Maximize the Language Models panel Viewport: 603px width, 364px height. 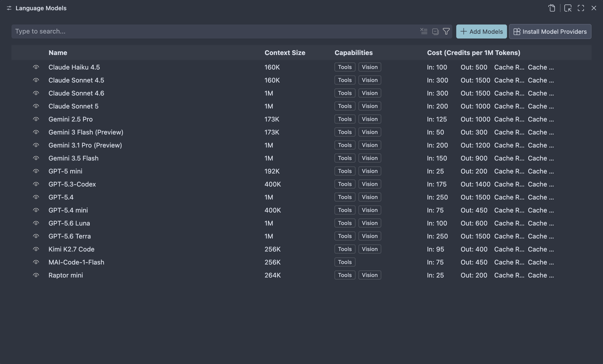click(x=581, y=8)
